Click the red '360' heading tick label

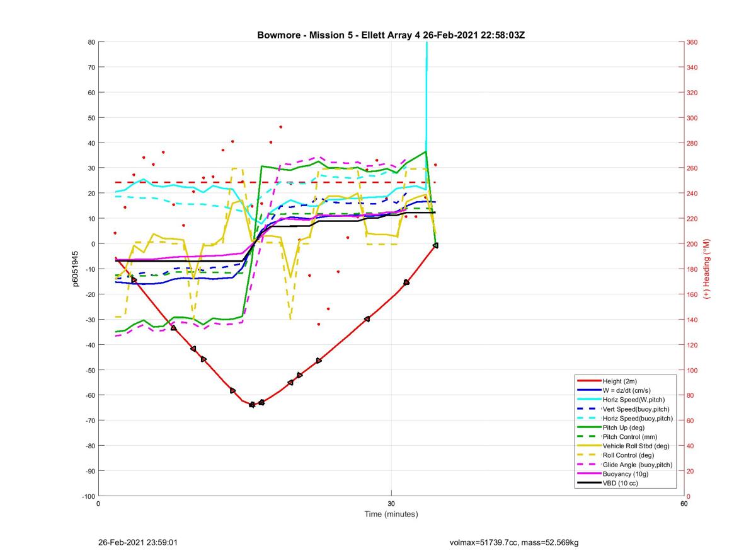(692, 42)
